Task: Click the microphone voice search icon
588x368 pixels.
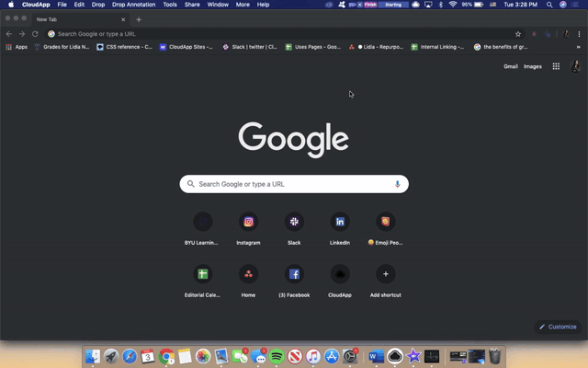Action: pos(398,184)
